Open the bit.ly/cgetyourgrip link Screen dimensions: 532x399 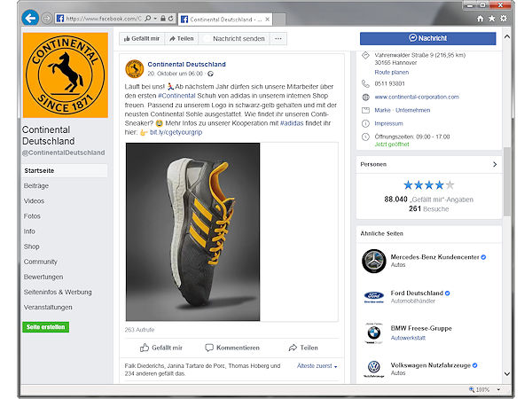pos(176,132)
